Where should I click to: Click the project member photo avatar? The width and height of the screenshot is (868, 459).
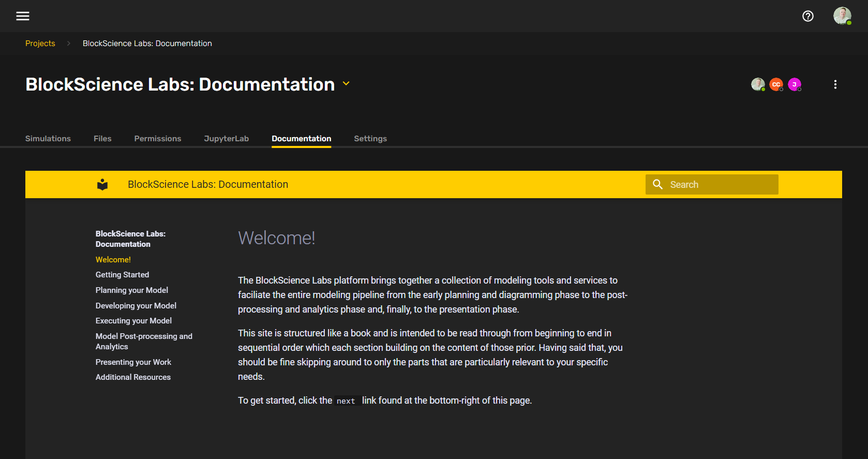758,84
